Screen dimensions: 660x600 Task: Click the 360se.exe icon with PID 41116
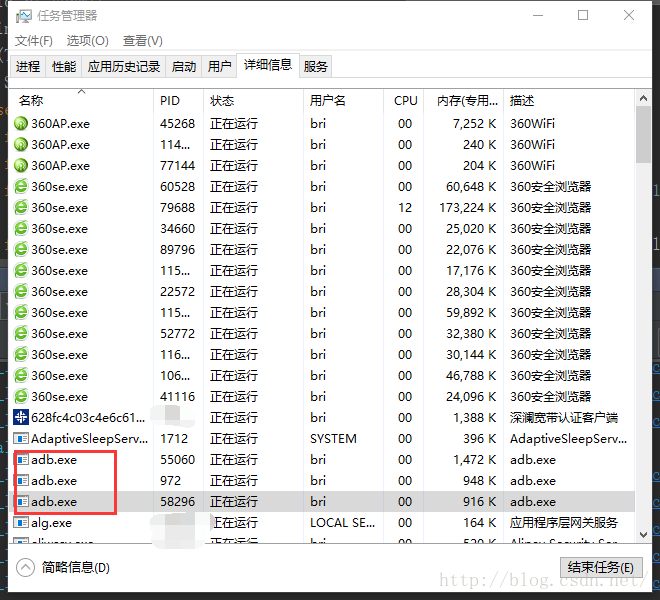pyautogui.click(x=21, y=397)
